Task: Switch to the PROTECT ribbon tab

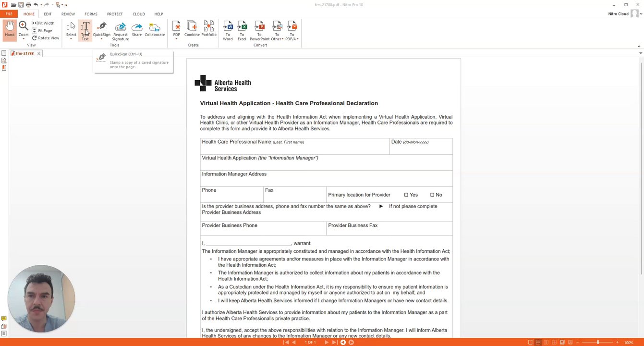Action: (115, 14)
